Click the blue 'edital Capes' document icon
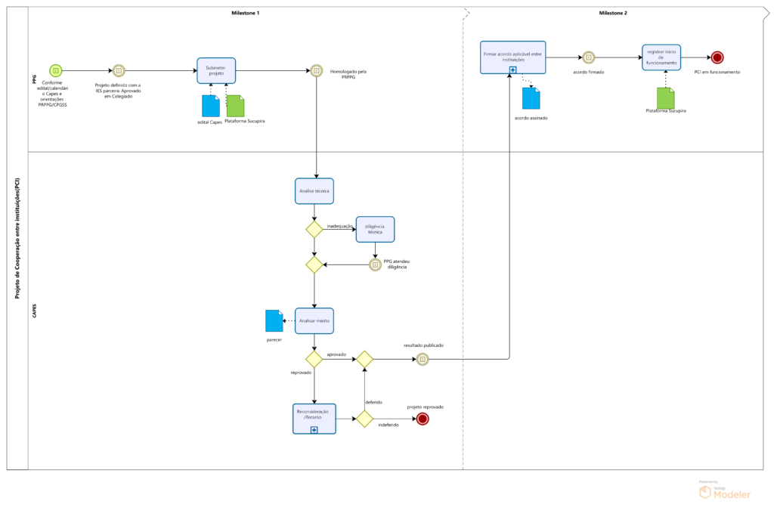The width and height of the screenshot is (774, 532). (x=210, y=106)
